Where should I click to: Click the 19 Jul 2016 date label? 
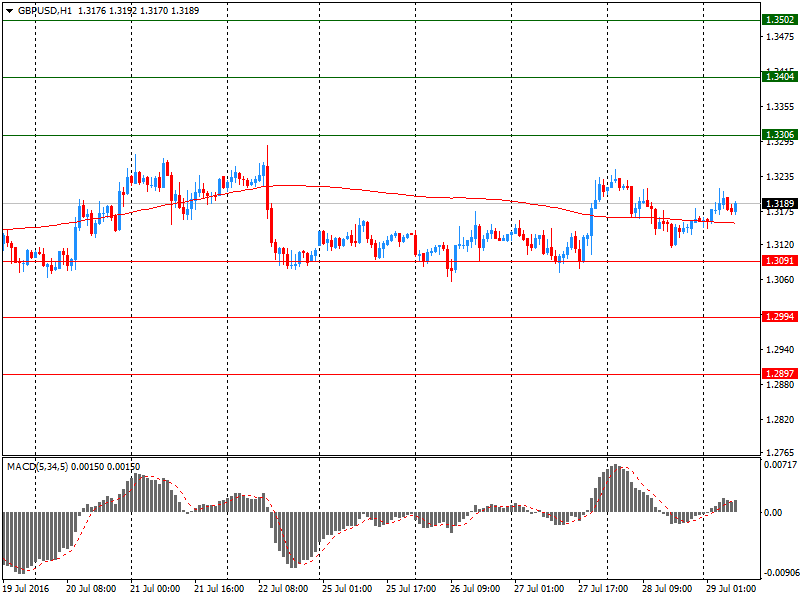(26, 589)
